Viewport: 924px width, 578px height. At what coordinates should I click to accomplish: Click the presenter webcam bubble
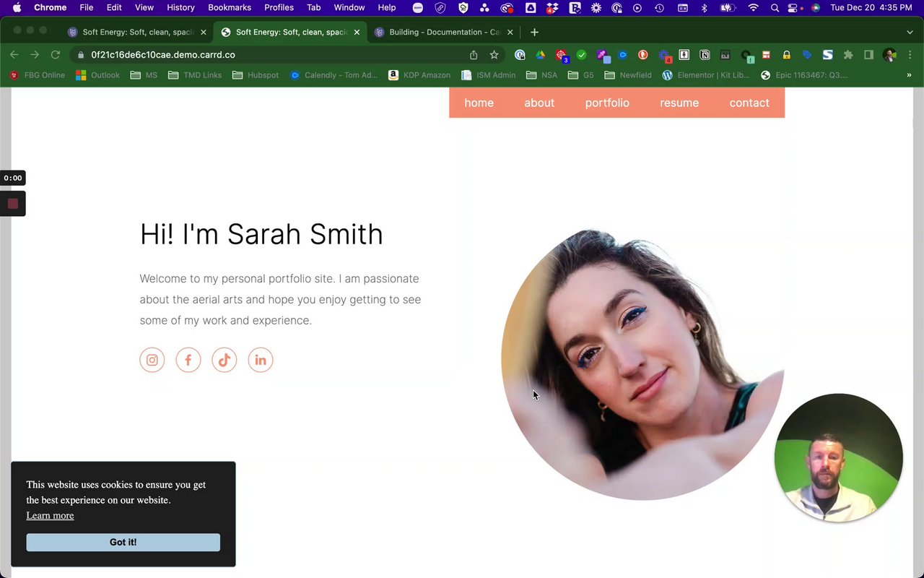[839, 457]
